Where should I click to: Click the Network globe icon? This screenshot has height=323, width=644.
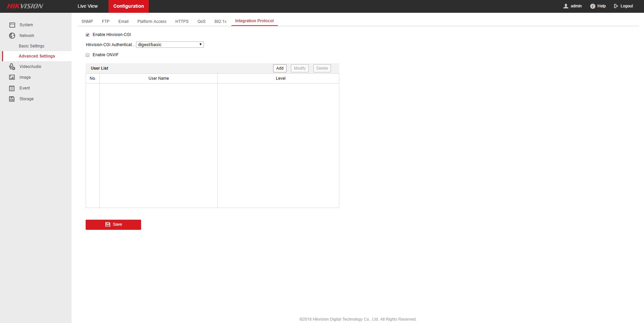tap(12, 36)
